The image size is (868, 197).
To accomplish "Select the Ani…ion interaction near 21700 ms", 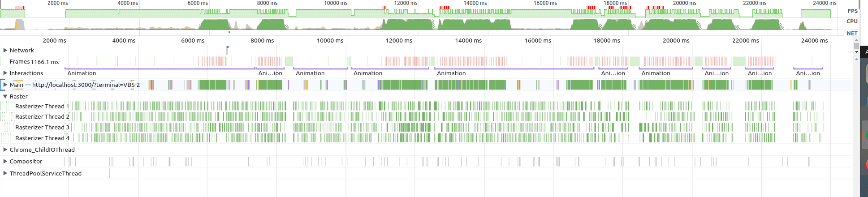I will tap(760, 73).
